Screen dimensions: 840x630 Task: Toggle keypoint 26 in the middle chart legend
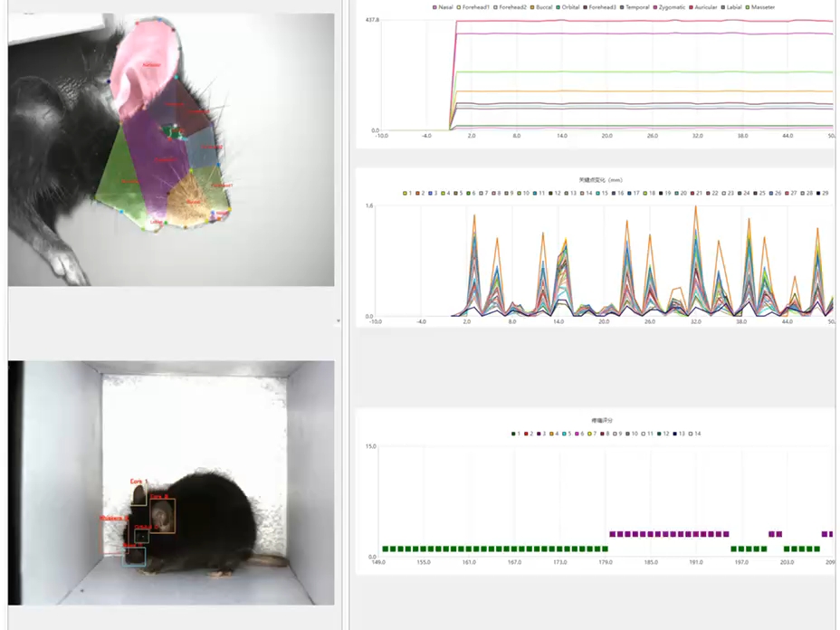[x=775, y=193]
